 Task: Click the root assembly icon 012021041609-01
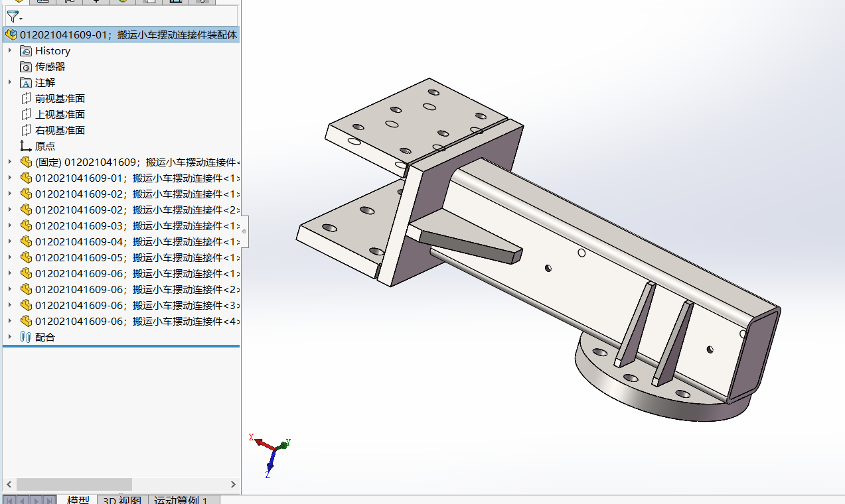point(11,34)
